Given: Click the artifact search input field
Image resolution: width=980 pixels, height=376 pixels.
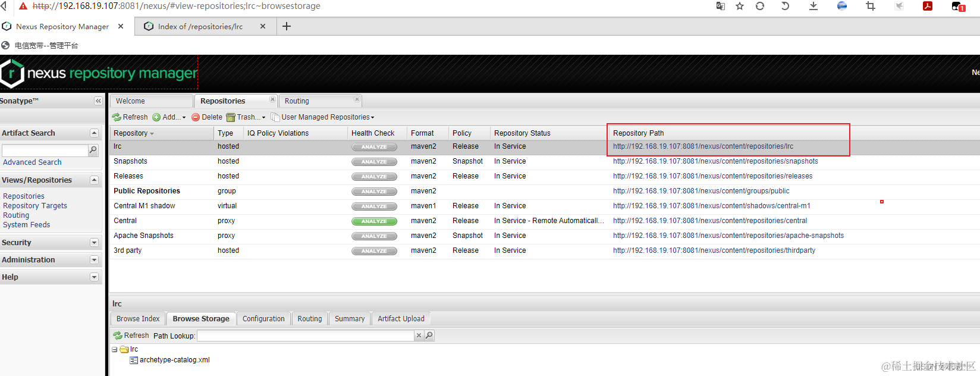Looking at the screenshot, I should point(45,151).
